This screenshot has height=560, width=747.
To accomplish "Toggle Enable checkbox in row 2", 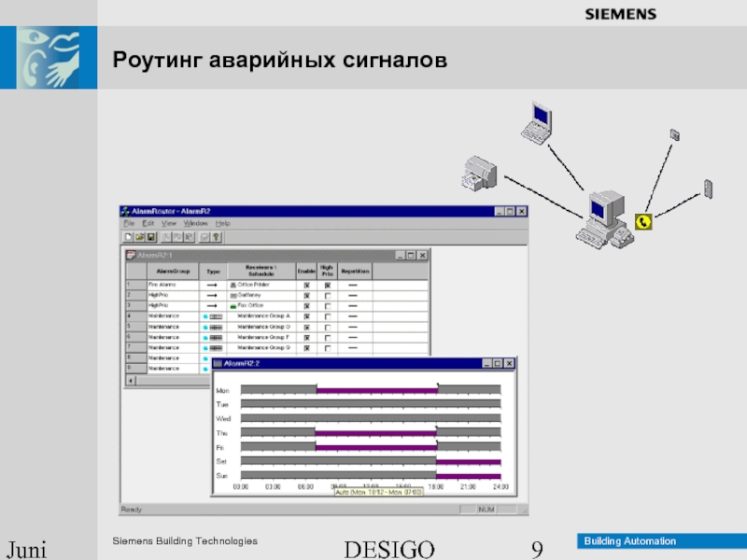I will click(x=307, y=296).
